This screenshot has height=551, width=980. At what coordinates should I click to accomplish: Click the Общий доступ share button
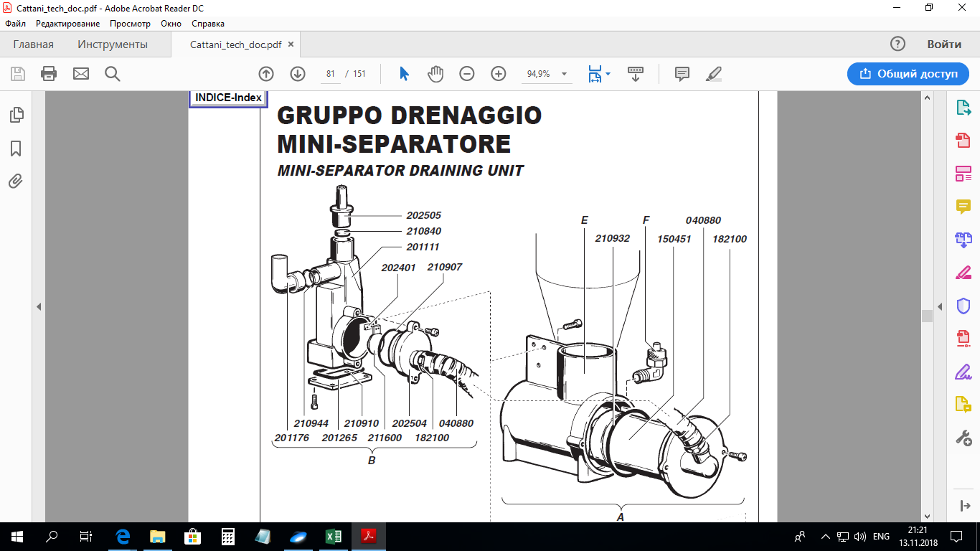click(908, 74)
